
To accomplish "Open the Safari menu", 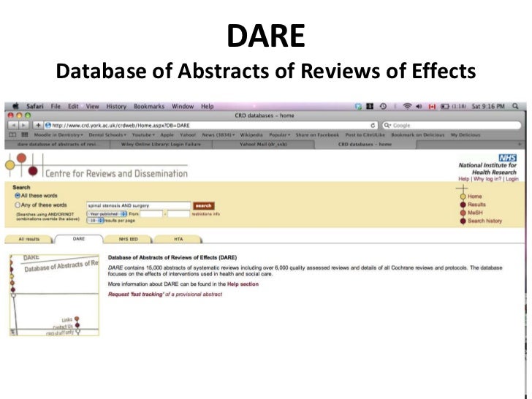I will click(x=35, y=106).
